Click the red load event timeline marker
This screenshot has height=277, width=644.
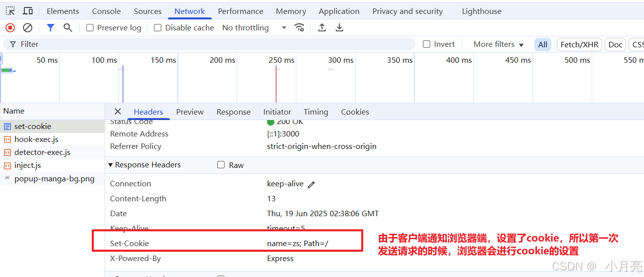pos(276,84)
